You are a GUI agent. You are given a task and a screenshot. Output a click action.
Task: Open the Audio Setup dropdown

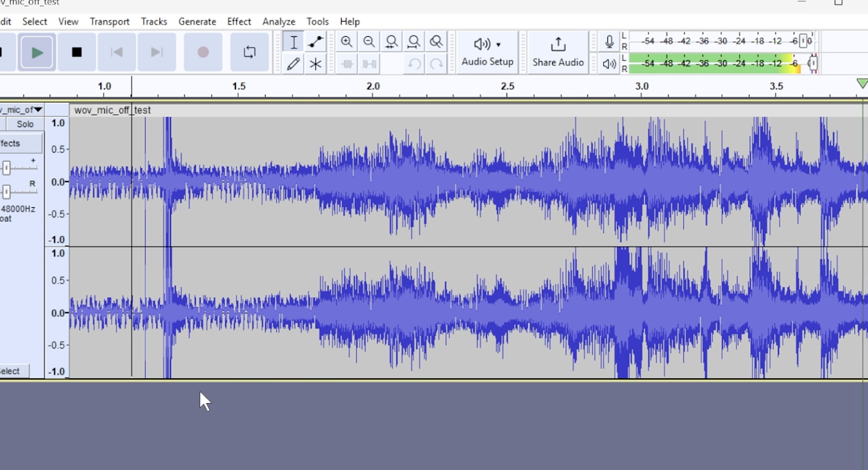click(487, 52)
